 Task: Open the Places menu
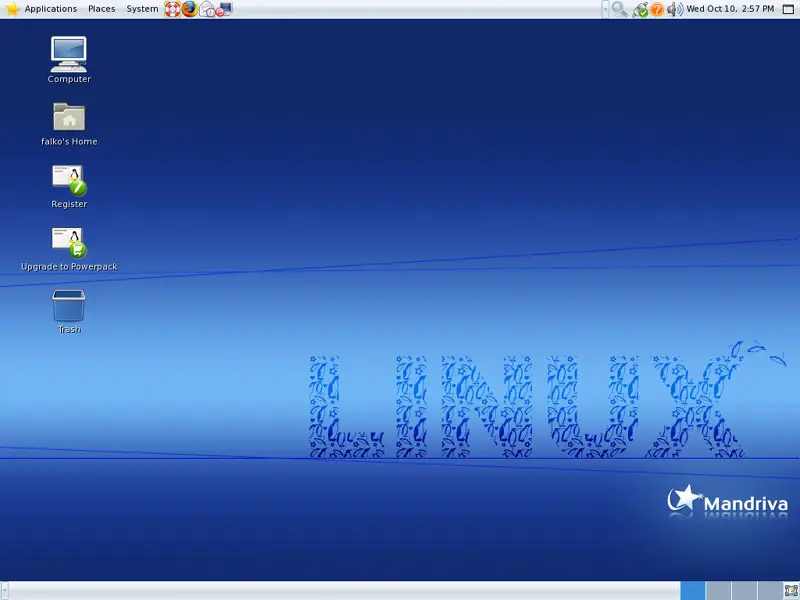(102, 9)
